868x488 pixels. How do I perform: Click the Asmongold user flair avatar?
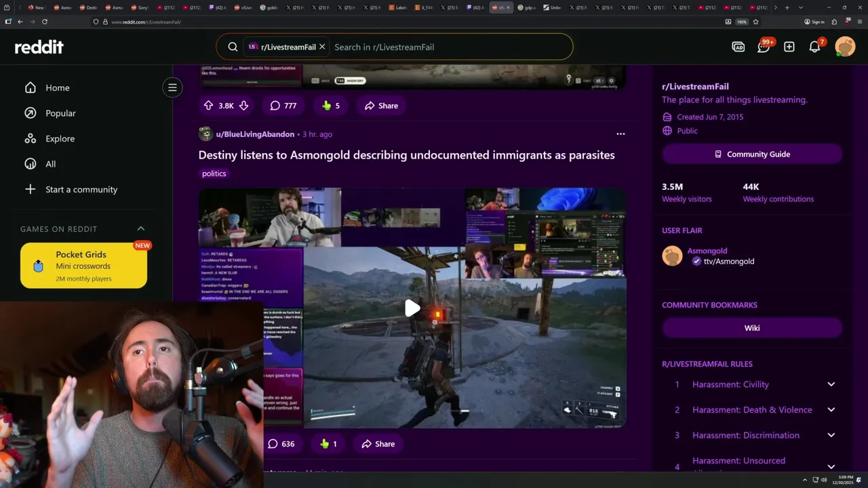click(x=672, y=256)
